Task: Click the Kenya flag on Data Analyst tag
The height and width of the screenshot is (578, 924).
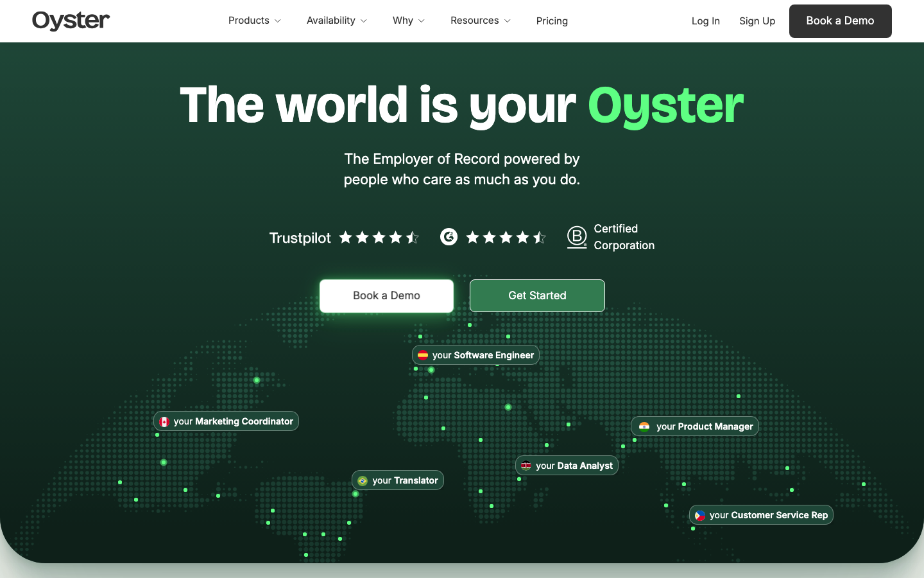Action: coord(526,466)
